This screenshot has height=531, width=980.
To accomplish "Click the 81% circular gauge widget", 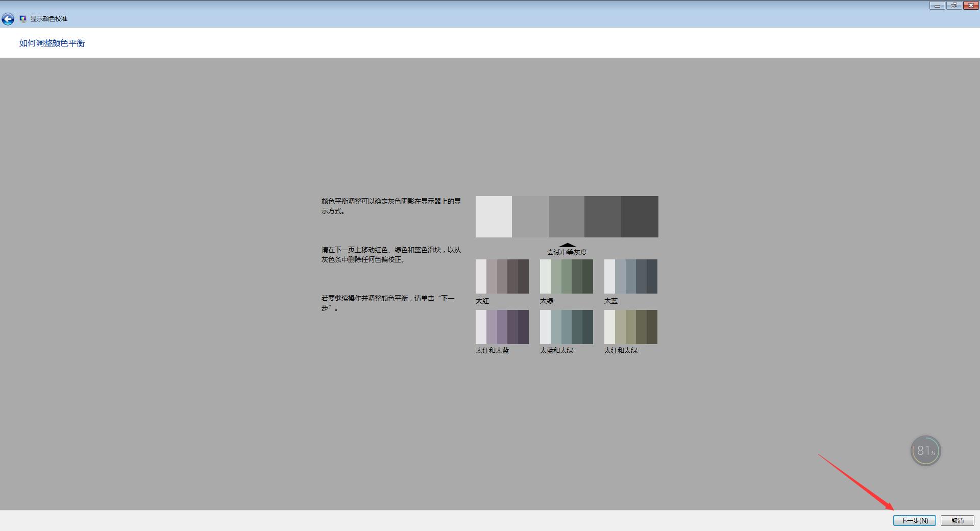I will pos(925,450).
